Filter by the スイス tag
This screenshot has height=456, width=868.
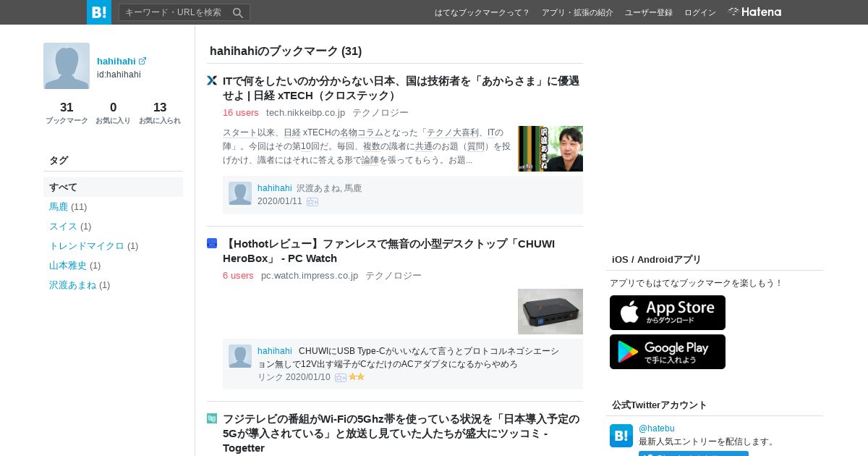click(63, 226)
